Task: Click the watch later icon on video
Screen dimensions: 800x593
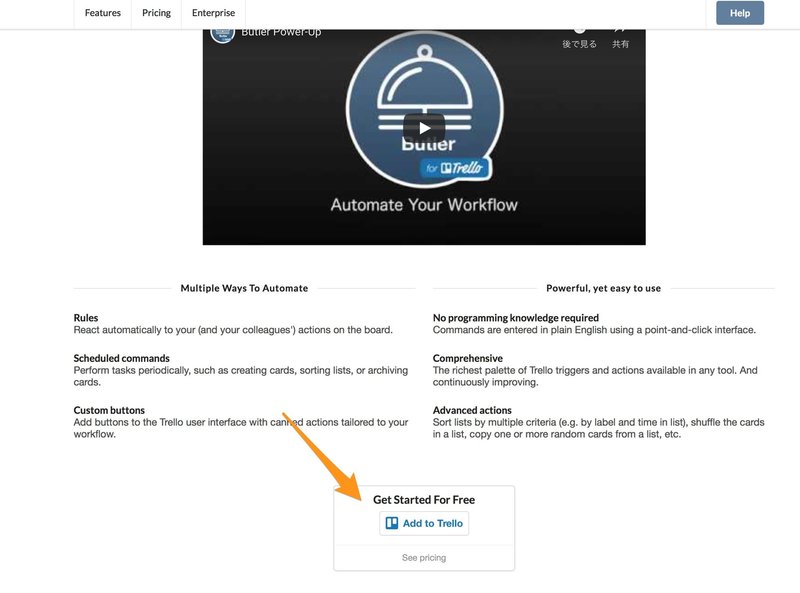Action: [x=579, y=37]
